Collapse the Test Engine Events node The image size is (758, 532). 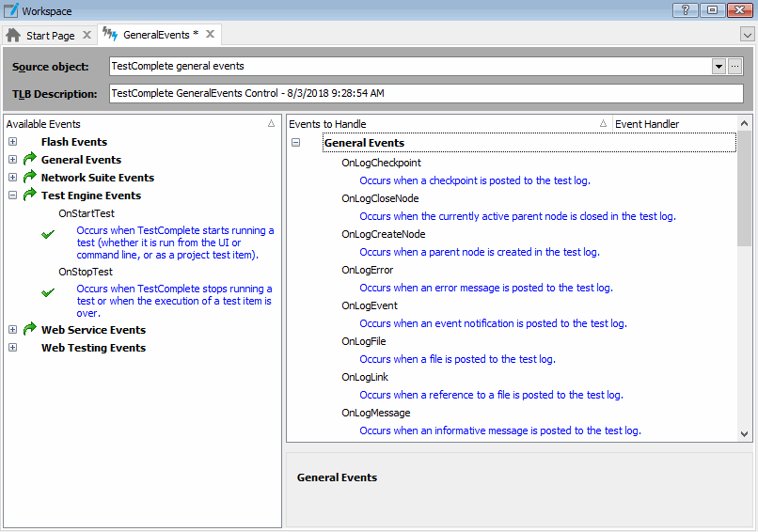[x=12, y=196]
